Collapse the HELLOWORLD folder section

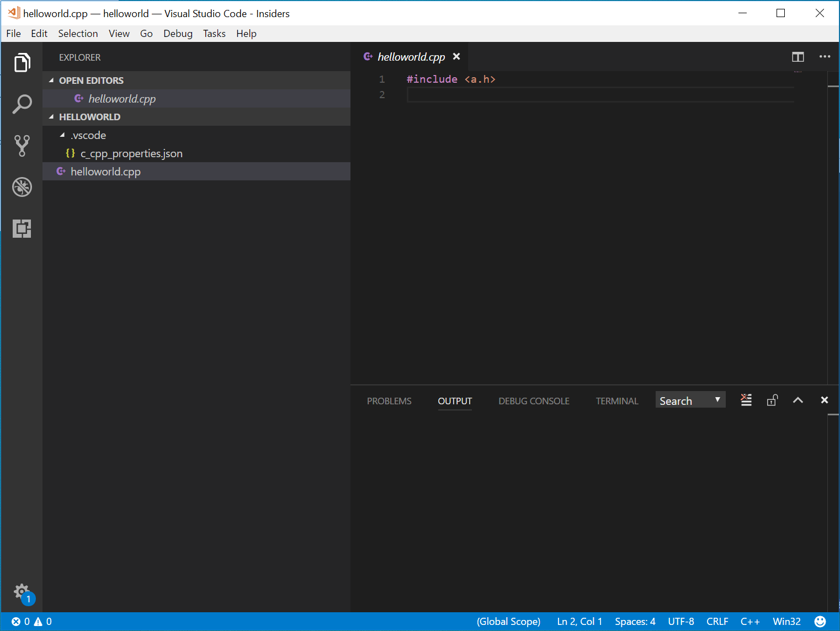click(51, 117)
